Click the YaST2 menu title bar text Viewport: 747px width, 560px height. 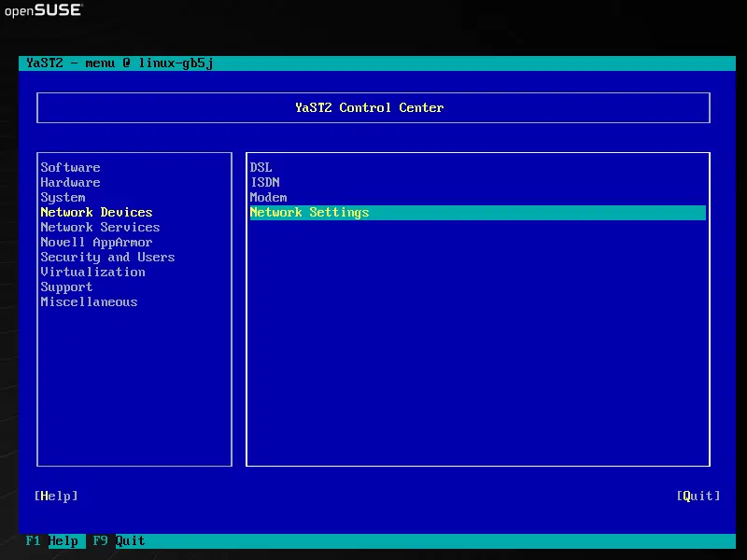point(120,63)
